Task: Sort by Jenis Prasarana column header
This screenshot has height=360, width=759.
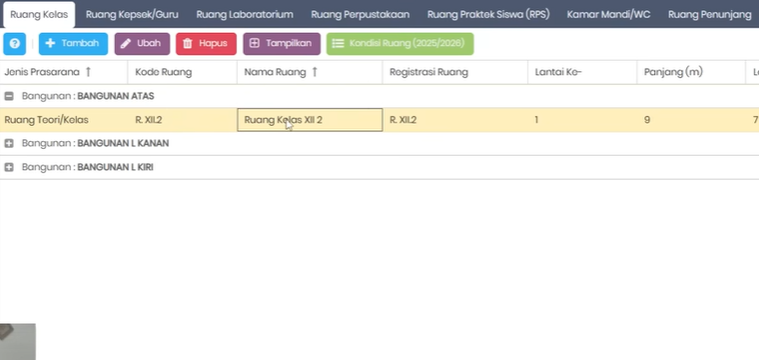Action: coord(64,73)
